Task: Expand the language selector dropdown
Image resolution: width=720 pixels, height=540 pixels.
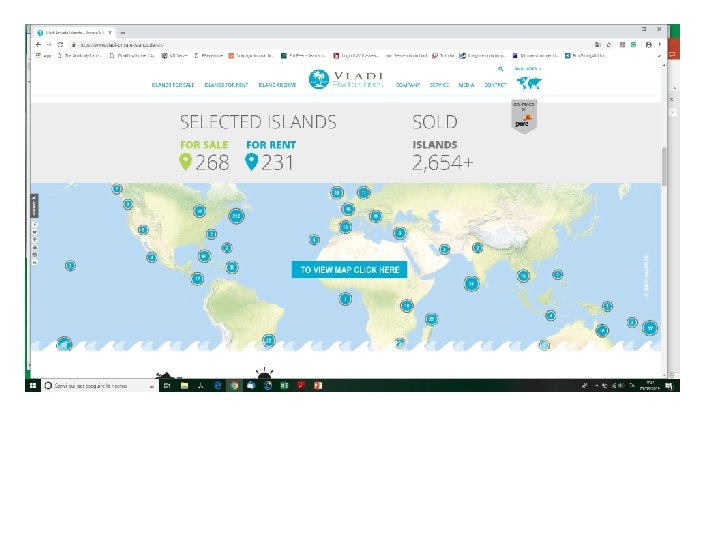Action: pyautogui.click(x=528, y=69)
